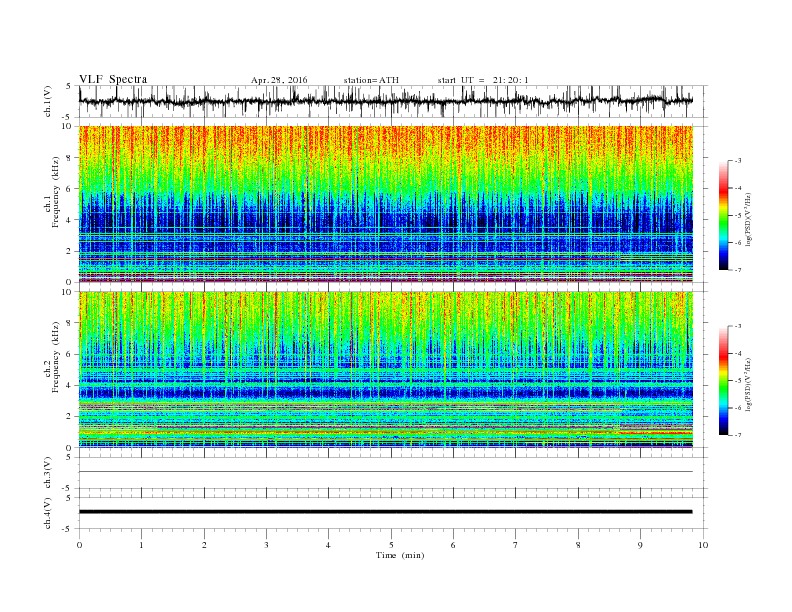Click time axis tick label "10"
This screenshot has height=612, width=792.
(703, 545)
